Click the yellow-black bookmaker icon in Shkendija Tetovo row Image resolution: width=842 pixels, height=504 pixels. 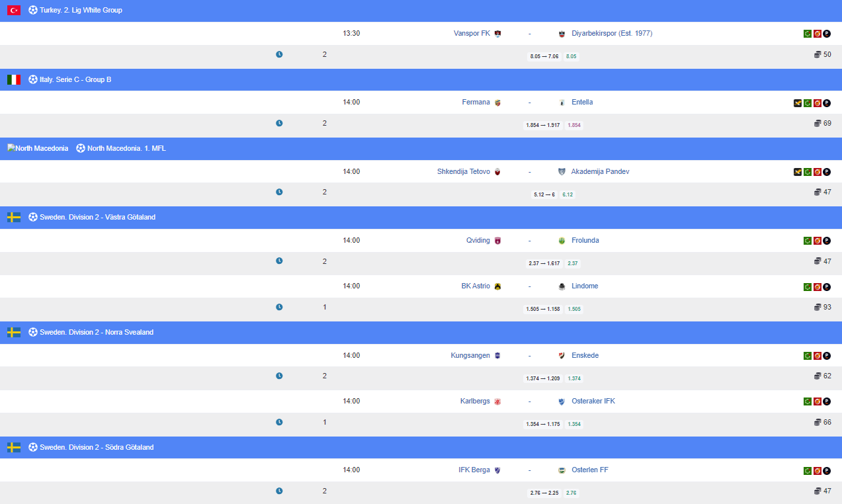click(798, 172)
